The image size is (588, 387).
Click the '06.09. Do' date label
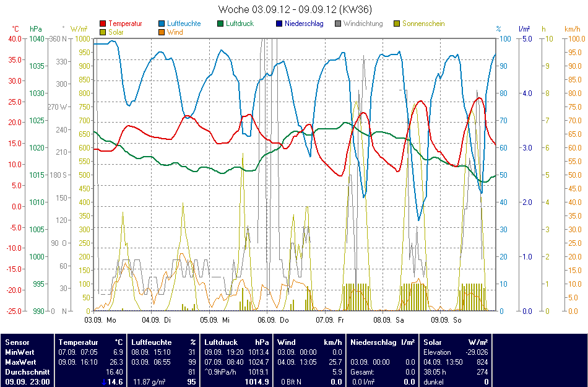tap(274, 320)
